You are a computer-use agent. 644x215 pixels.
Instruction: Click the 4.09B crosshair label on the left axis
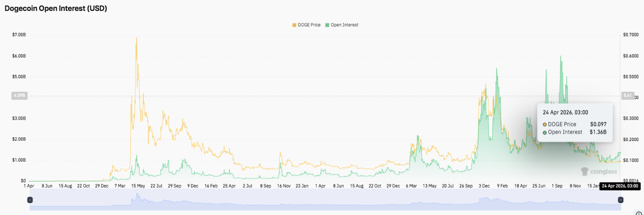coord(19,96)
